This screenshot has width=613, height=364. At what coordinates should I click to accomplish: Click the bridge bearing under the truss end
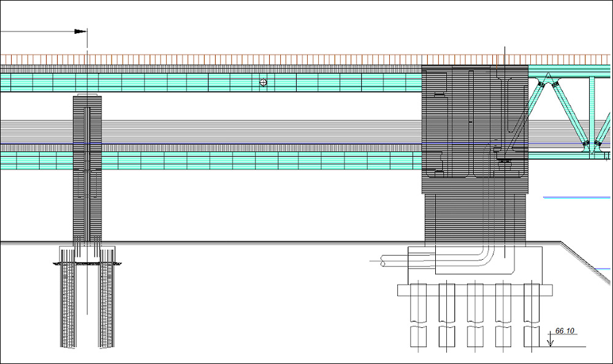506,160
